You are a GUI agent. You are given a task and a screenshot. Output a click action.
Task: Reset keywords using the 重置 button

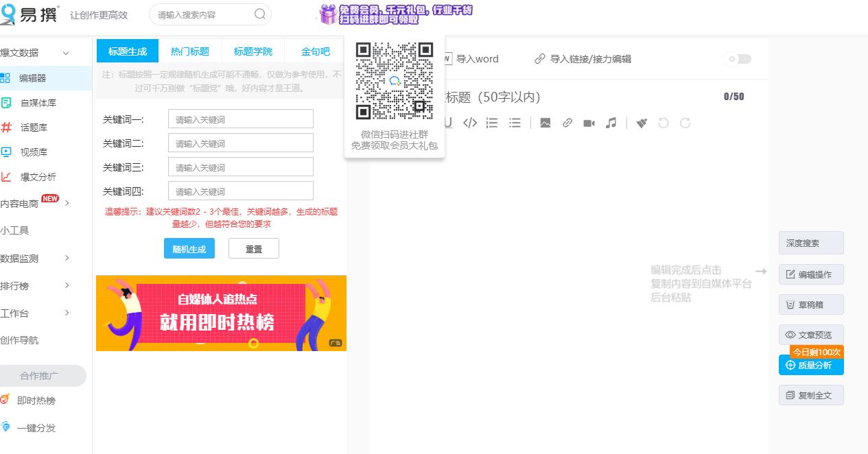(253, 248)
